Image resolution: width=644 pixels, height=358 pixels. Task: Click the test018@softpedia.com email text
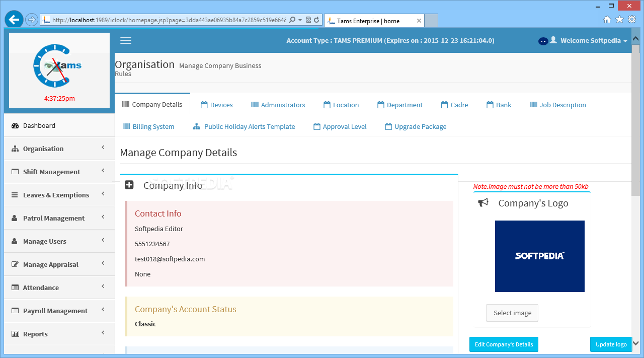[170, 259]
